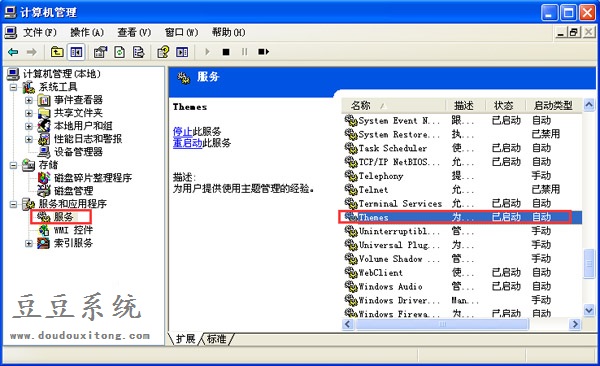The width and height of the screenshot is (600, 366).
Task: Open the 文件(F) menu
Action: click(x=39, y=33)
